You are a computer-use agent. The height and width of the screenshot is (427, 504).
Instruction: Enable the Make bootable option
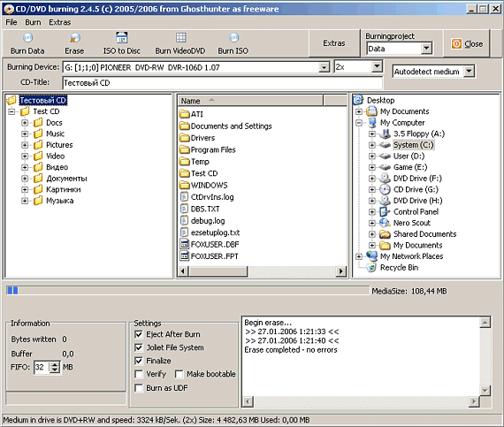pyautogui.click(x=179, y=374)
